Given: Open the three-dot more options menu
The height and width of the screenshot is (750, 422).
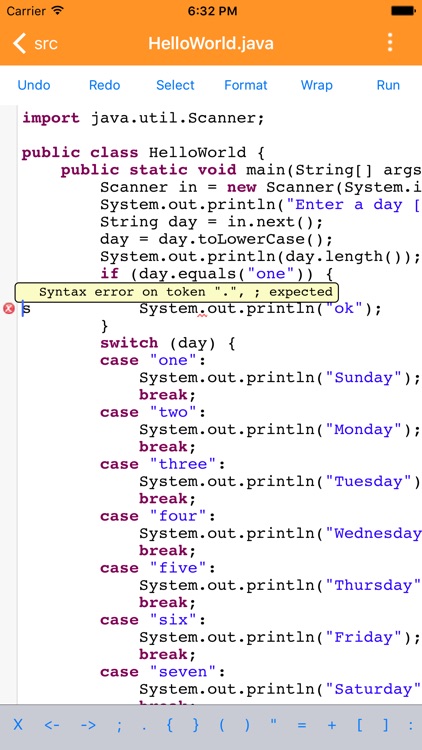Looking at the screenshot, I should tap(390, 43).
